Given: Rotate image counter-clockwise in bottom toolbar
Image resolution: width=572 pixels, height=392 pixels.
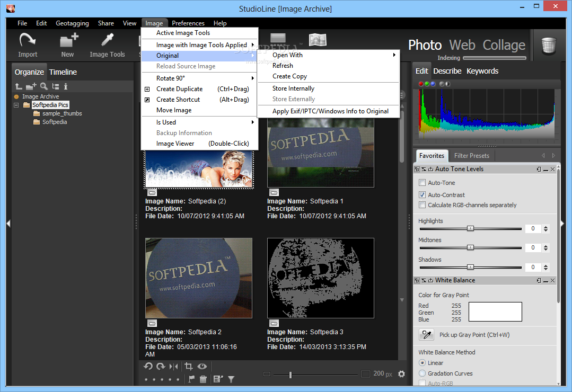Looking at the screenshot, I should [x=148, y=366].
